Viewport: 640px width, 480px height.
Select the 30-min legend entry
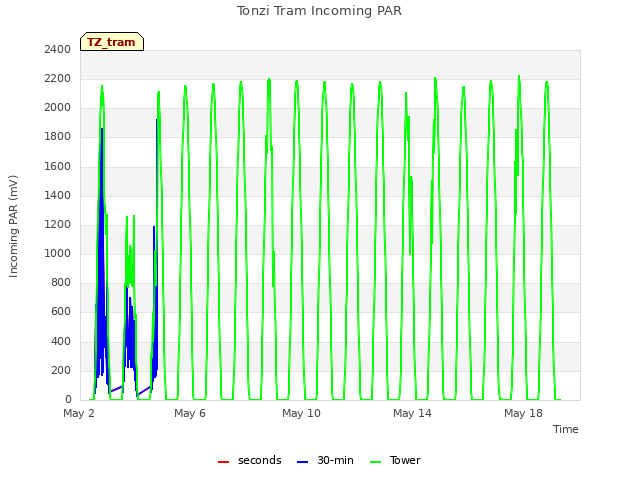pos(325,460)
